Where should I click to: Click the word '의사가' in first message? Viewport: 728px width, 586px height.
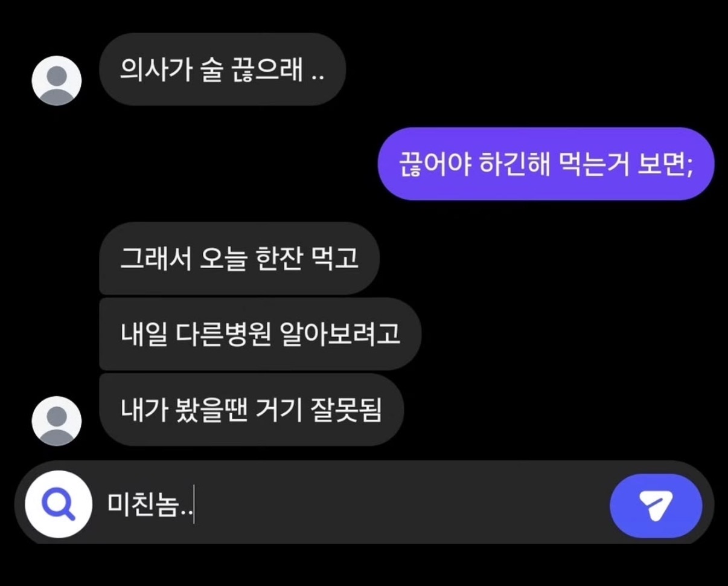point(150,69)
